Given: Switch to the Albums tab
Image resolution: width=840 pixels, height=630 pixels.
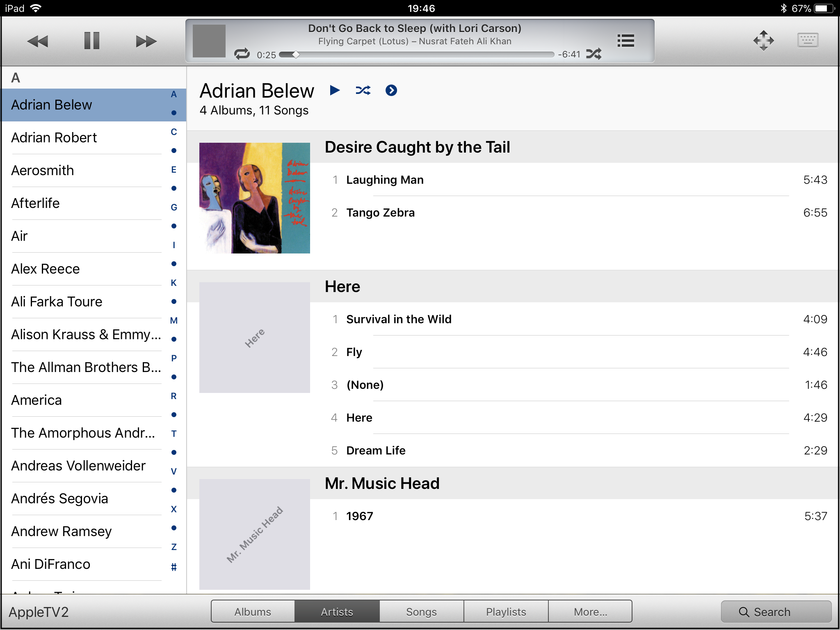Looking at the screenshot, I should coord(253,612).
